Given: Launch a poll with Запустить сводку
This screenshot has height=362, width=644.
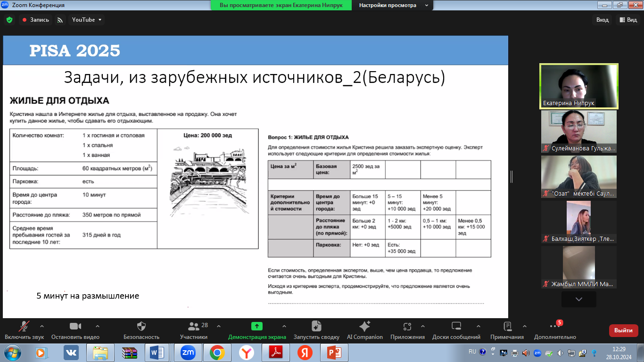Looking at the screenshot, I should coord(316,327).
